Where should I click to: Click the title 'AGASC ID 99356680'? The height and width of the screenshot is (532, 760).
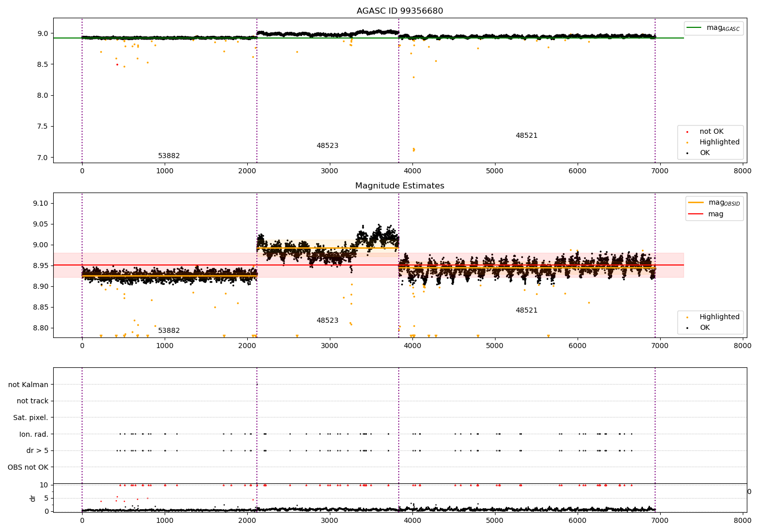pyautogui.click(x=400, y=11)
